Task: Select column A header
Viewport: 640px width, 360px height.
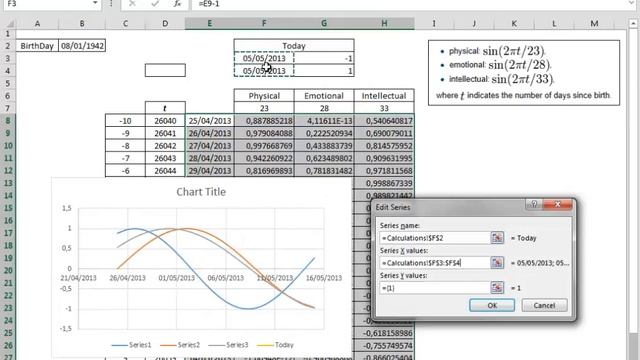Action: [37, 24]
